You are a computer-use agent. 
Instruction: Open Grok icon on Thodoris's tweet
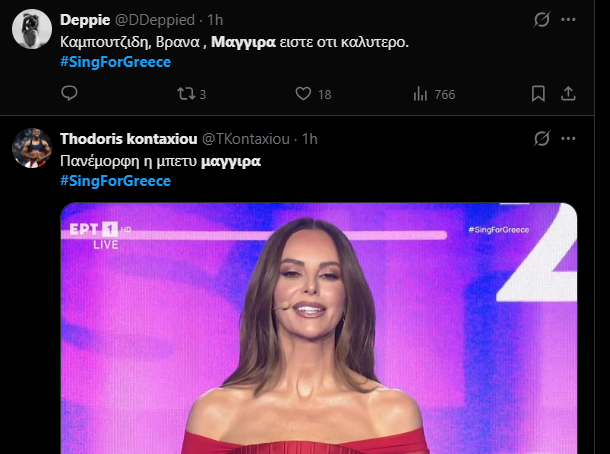541,137
